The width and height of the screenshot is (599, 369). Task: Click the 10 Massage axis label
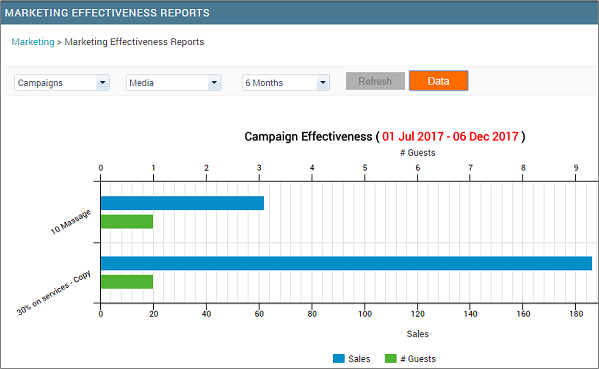pos(71,222)
